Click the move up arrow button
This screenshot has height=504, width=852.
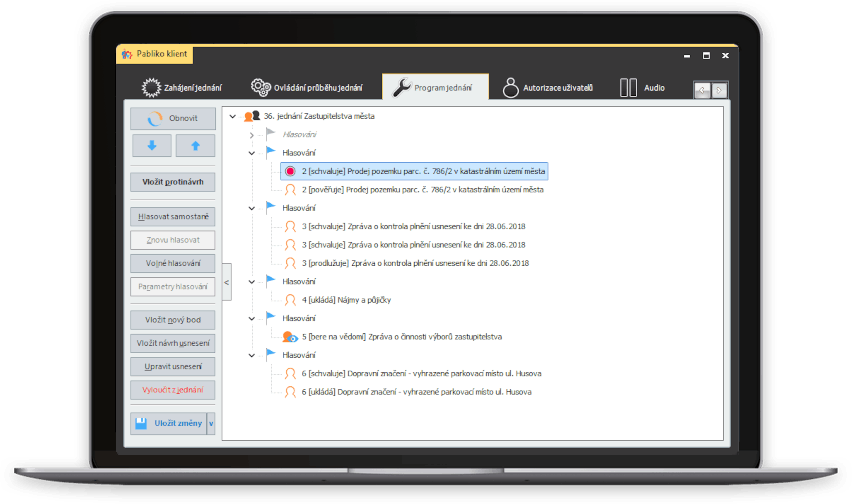pyautogui.click(x=195, y=146)
